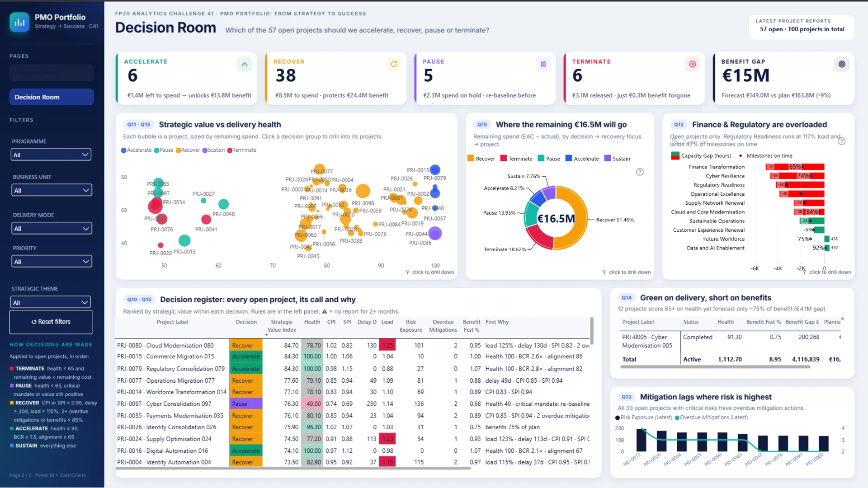The image size is (868, 488).
Task: Open the first page above Decision Room
Action: (52, 73)
